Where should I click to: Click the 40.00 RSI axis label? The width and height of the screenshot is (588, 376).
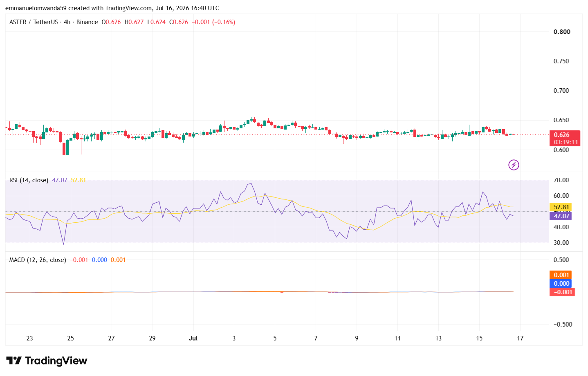[x=561, y=227]
